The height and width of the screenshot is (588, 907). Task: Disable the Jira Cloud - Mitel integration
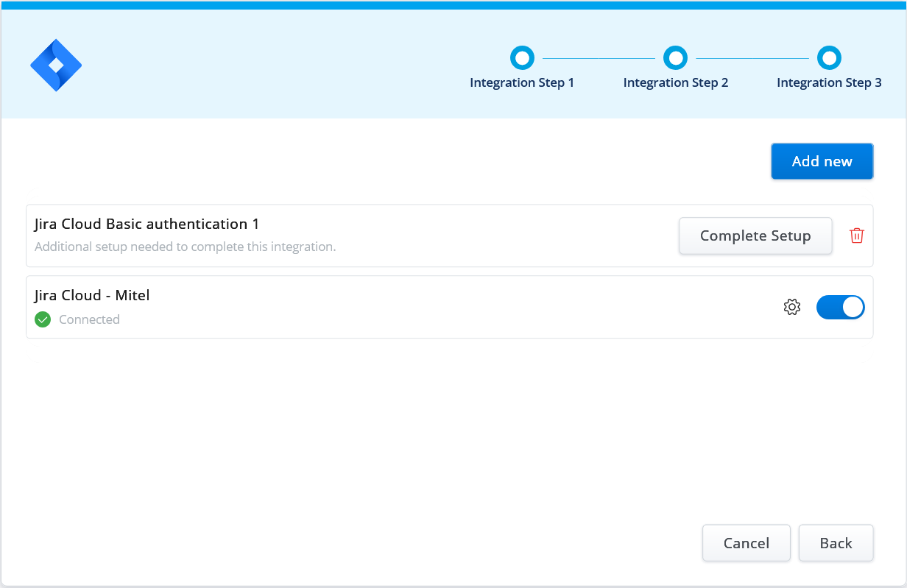[840, 307]
